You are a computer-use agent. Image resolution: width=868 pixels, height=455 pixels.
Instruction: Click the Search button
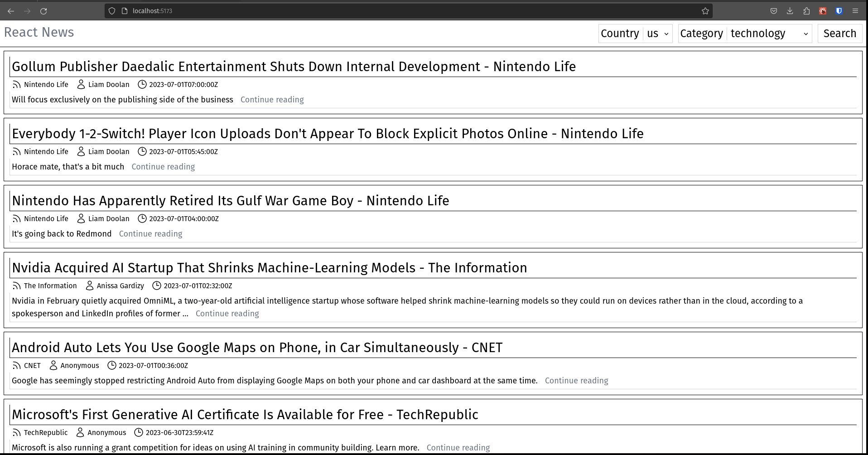pyautogui.click(x=840, y=34)
